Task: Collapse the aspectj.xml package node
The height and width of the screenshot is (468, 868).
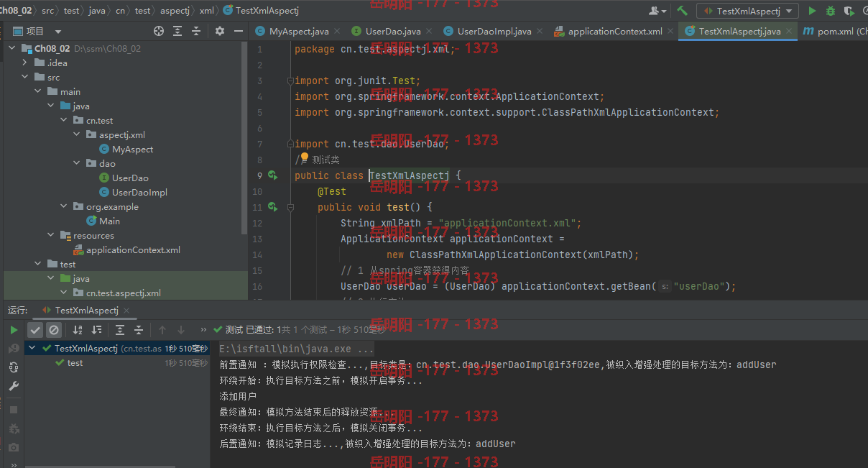Action: (76, 134)
